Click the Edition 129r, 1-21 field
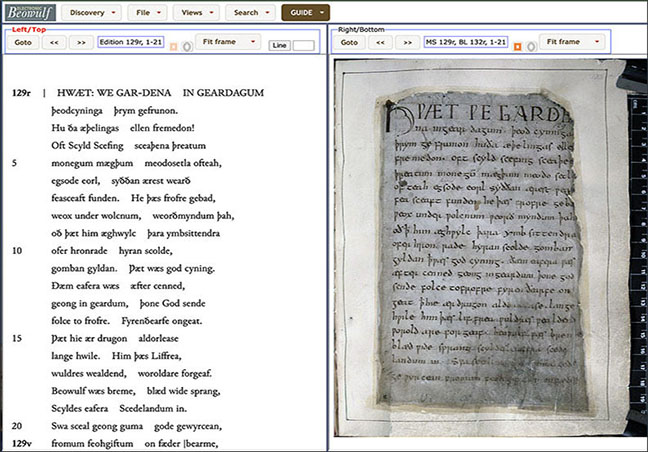 131,42
